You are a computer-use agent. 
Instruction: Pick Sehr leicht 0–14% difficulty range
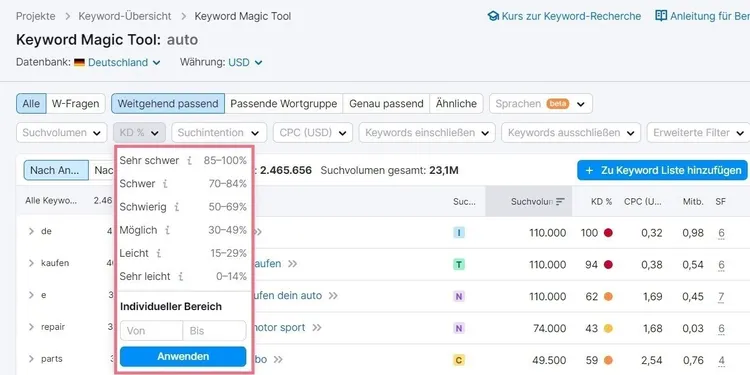pos(183,276)
